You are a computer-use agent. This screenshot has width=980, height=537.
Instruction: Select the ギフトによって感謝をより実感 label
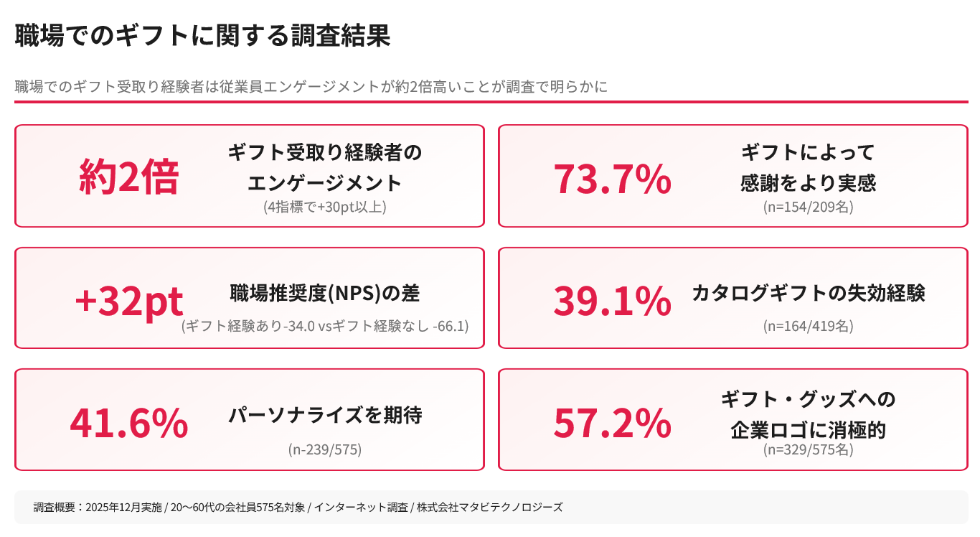click(808, 168)
